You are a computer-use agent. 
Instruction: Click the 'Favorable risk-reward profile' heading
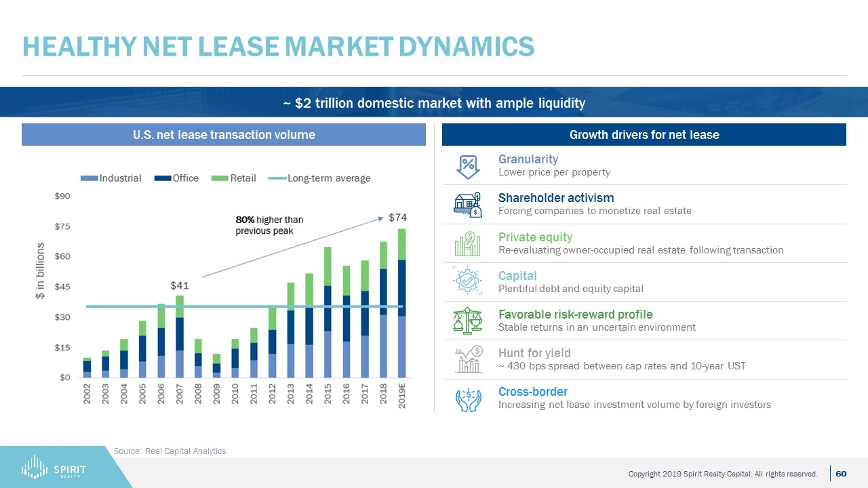click(x=576, y=314)
